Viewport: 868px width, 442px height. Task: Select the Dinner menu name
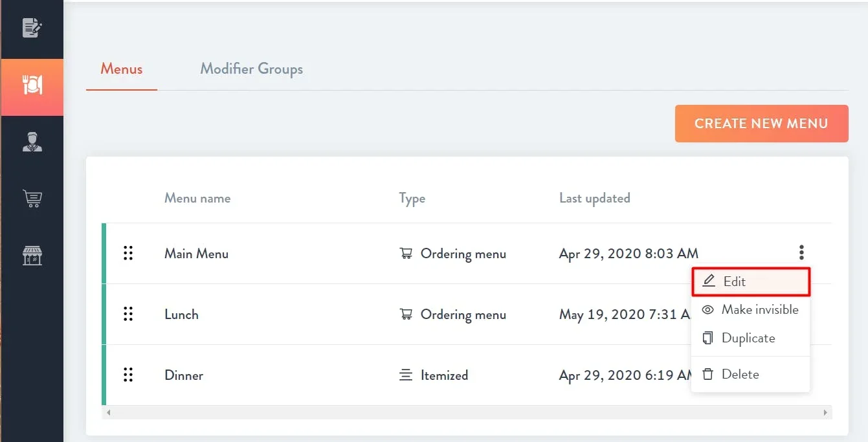pyautogui.click(x=184, y=375)
